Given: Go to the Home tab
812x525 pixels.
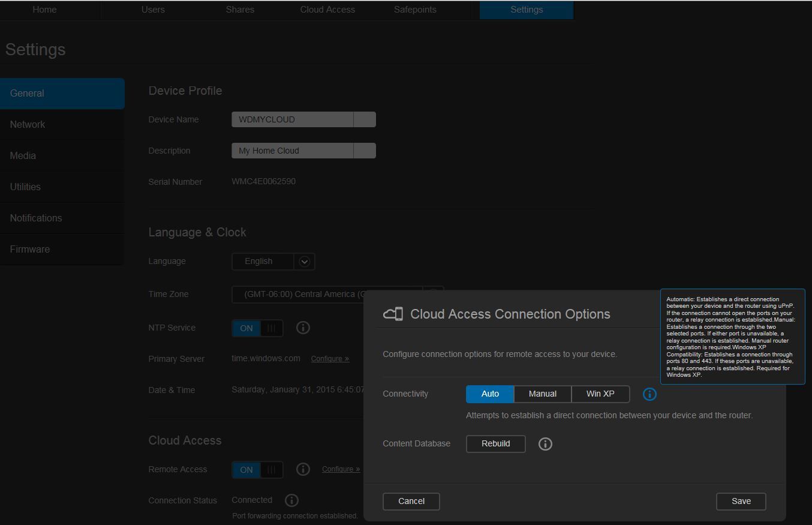Looking at the screenshot, I should (x=44, y=10).
